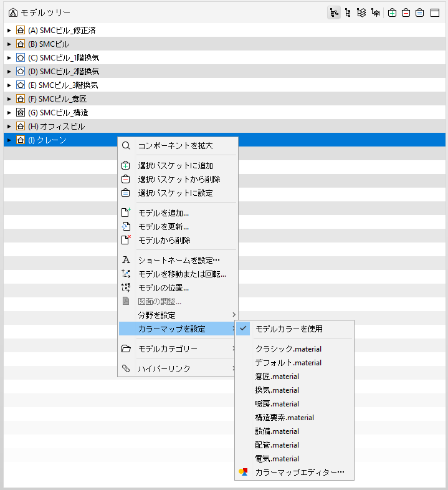448x490 pixels.
Task: Open the 分野を設定 submenu
Action: point(178,315)
